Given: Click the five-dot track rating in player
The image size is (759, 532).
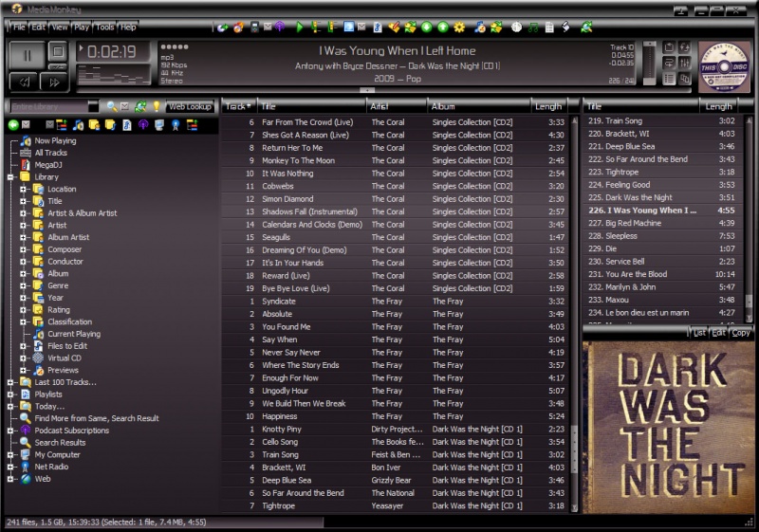Looking at the screenshot, I should tap(175, 46).
